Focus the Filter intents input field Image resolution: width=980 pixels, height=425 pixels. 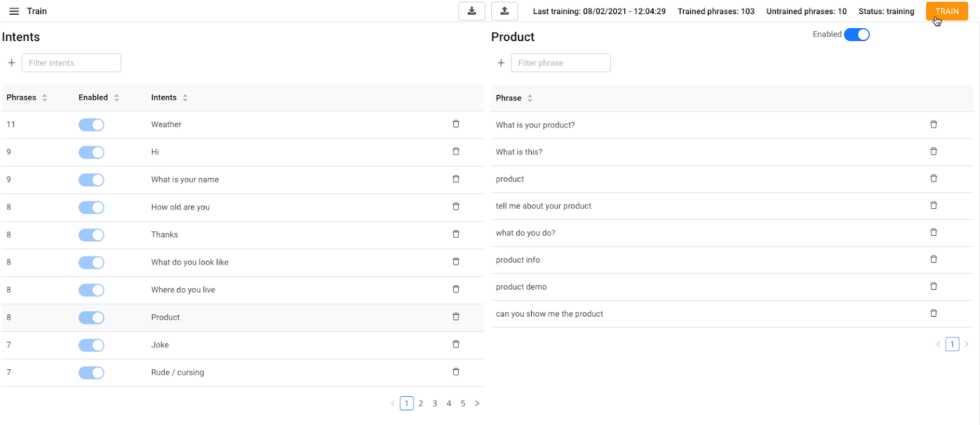coord(71,62)
